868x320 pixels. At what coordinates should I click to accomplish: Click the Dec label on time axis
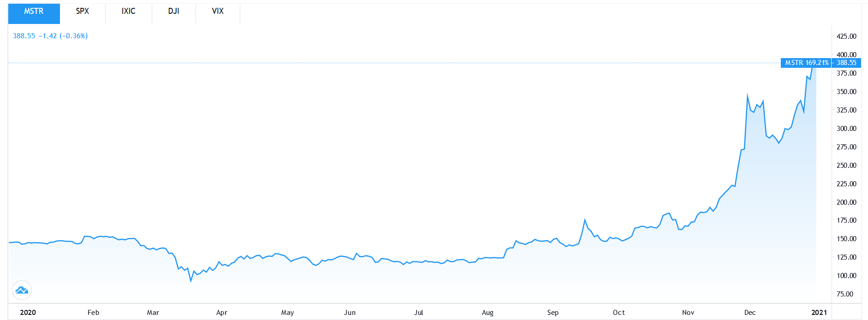(x=750, y=313)
